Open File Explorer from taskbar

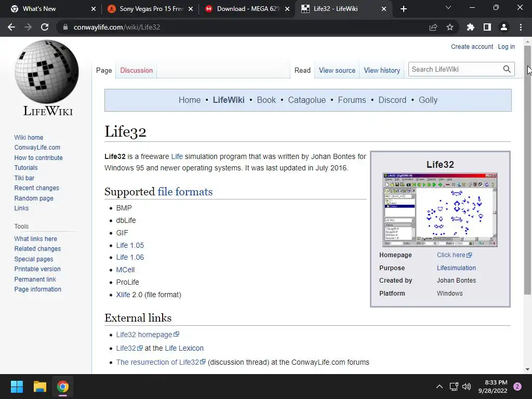[39, 387]
